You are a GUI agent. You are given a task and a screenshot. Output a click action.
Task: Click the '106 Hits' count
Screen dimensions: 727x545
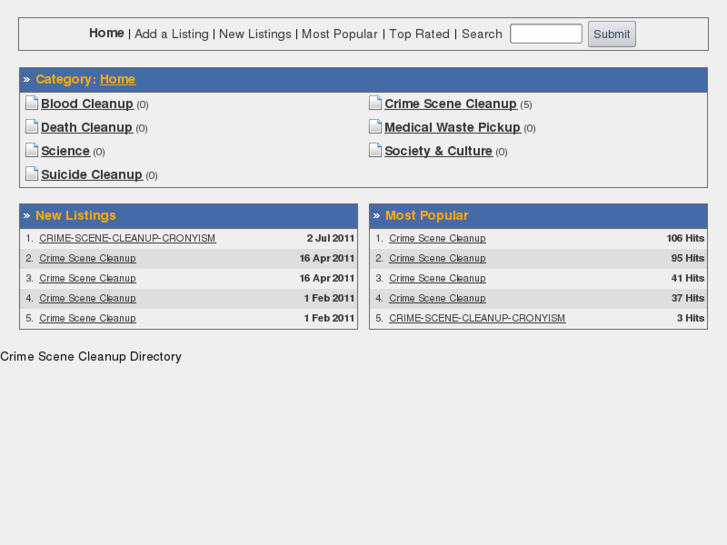click(x=686, y=238)
